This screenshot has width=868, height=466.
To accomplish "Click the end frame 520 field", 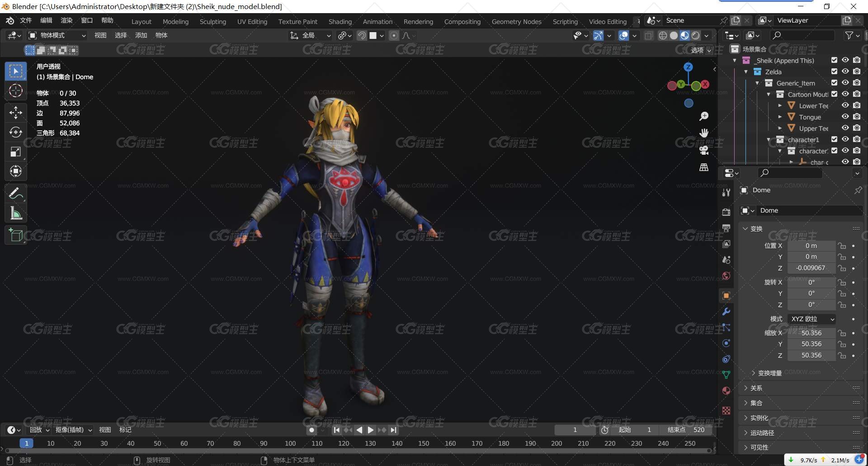I will tap(686, 430).
